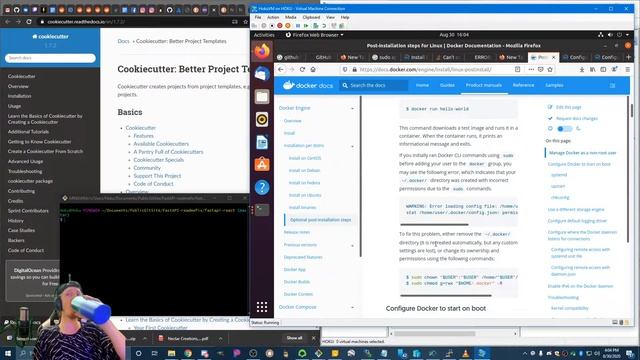Open the Media menu of the VM window

click(x=291, y=17)
